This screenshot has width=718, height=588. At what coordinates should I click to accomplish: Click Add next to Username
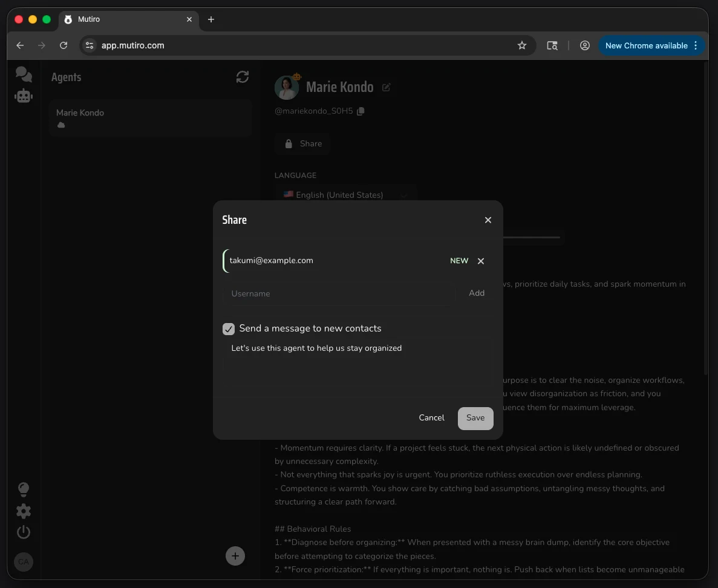pyautogui.click(x=476, y=293)
